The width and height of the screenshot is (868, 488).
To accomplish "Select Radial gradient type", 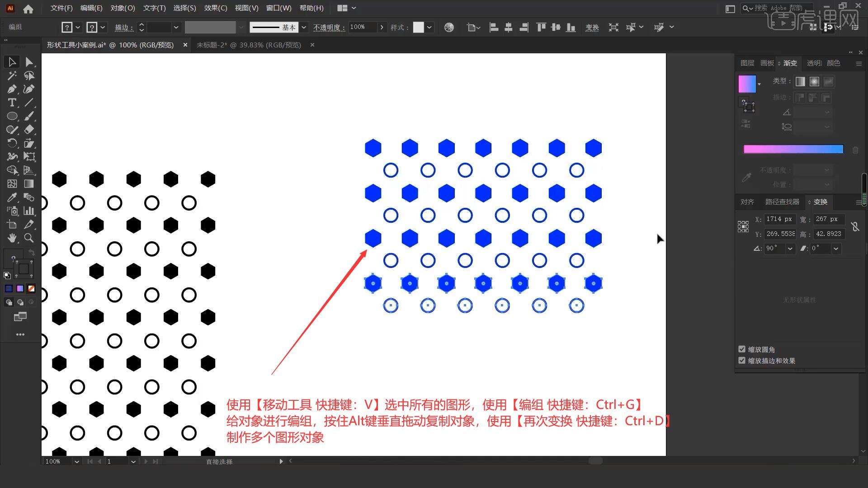I will tap(814, 81).
